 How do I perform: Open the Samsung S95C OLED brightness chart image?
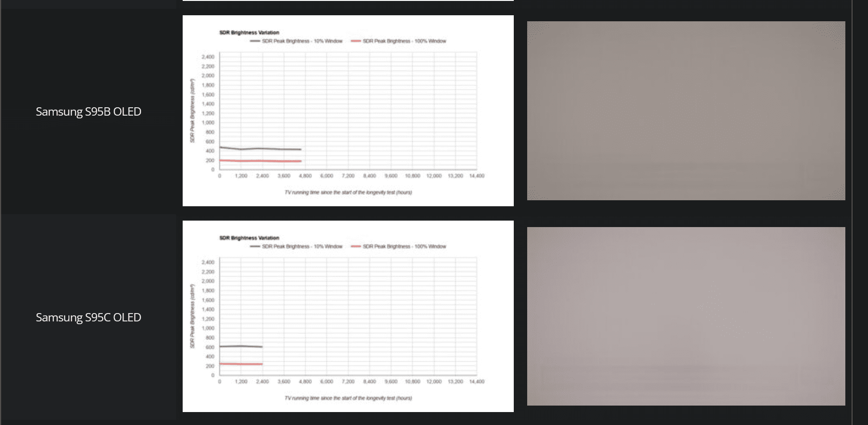pyautogui.click(x=348, y=316)
